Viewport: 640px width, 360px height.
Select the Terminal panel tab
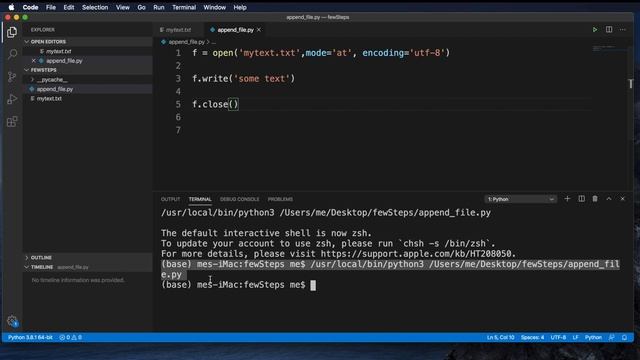[x=200, y=199]
